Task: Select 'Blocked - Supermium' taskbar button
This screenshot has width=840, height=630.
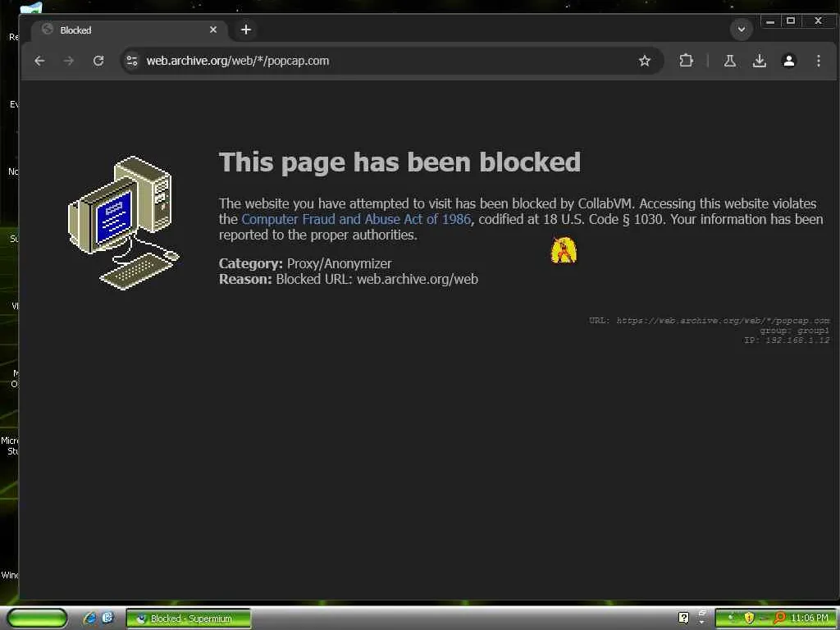Action: [x=189, y=619]
